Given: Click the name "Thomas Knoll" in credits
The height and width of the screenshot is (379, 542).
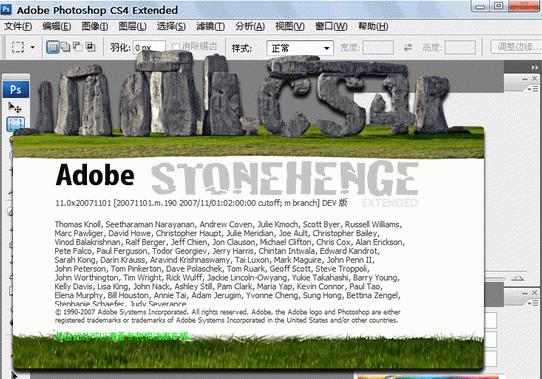Looking at the screenshot, I should point(78,224).
